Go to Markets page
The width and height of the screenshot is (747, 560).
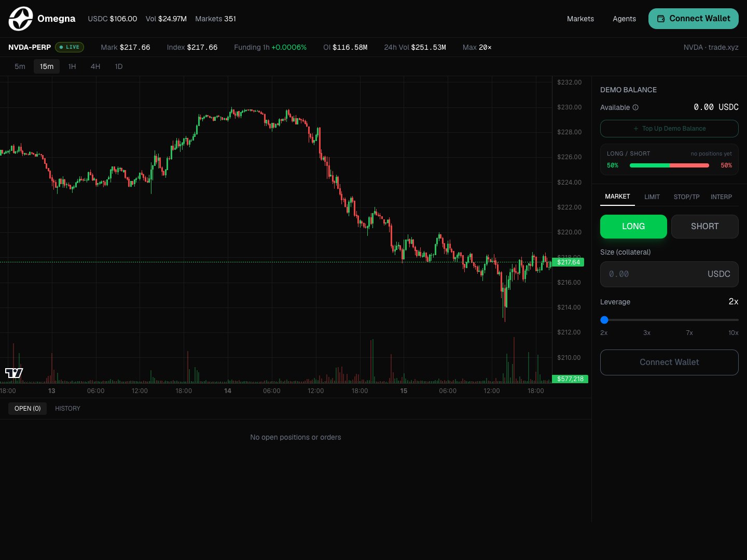click(x=580, y=19)
